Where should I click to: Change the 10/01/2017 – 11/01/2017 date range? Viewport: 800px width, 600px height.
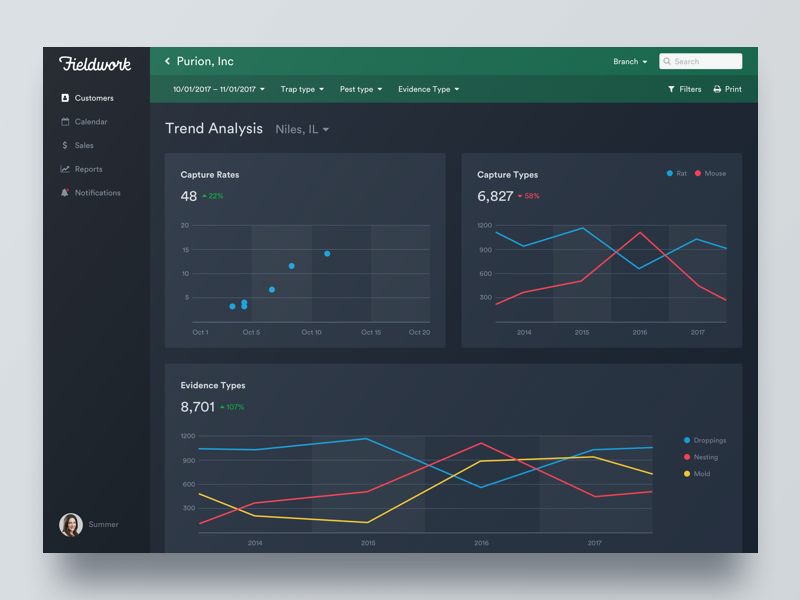point(213,89)
